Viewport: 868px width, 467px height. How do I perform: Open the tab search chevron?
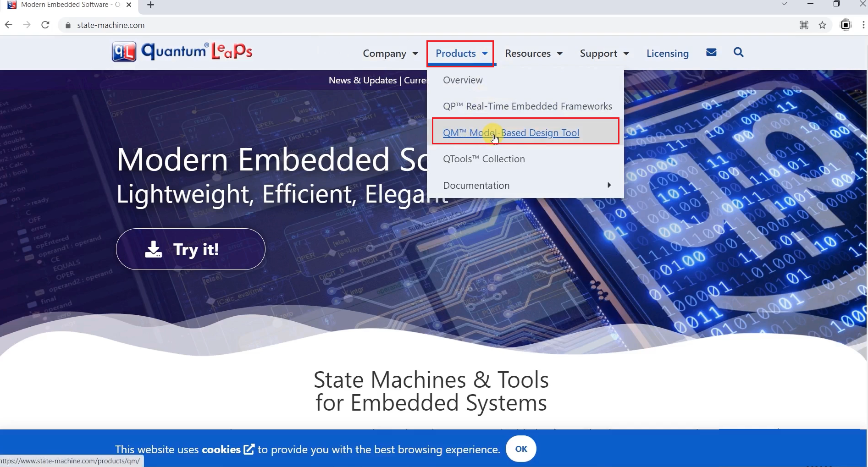point(784,4)
